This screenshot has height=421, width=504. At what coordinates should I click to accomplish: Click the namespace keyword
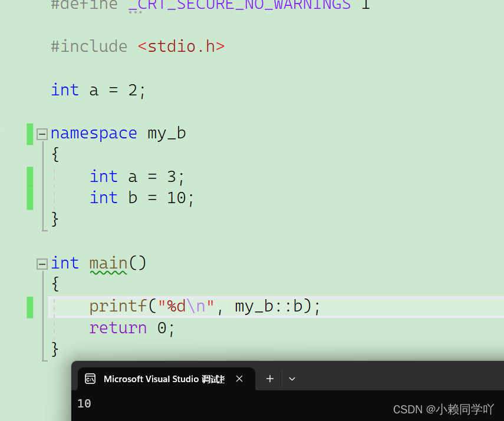[x=94, y=134]
